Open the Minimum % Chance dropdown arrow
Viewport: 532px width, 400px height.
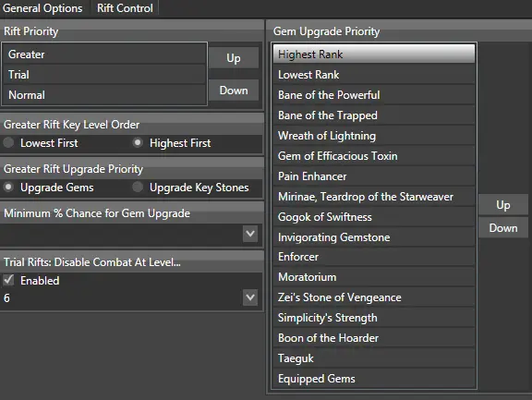250,234
